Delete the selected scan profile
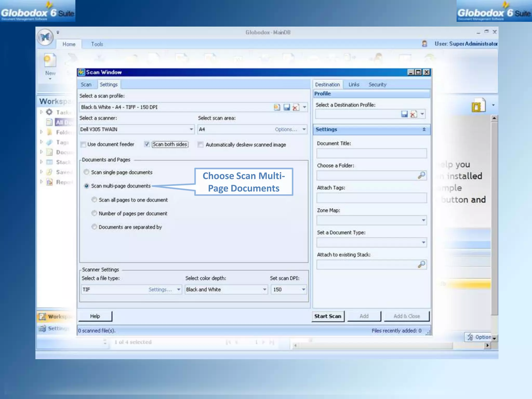The height and width of the screenshot is (399, 532). pos(296,107)
